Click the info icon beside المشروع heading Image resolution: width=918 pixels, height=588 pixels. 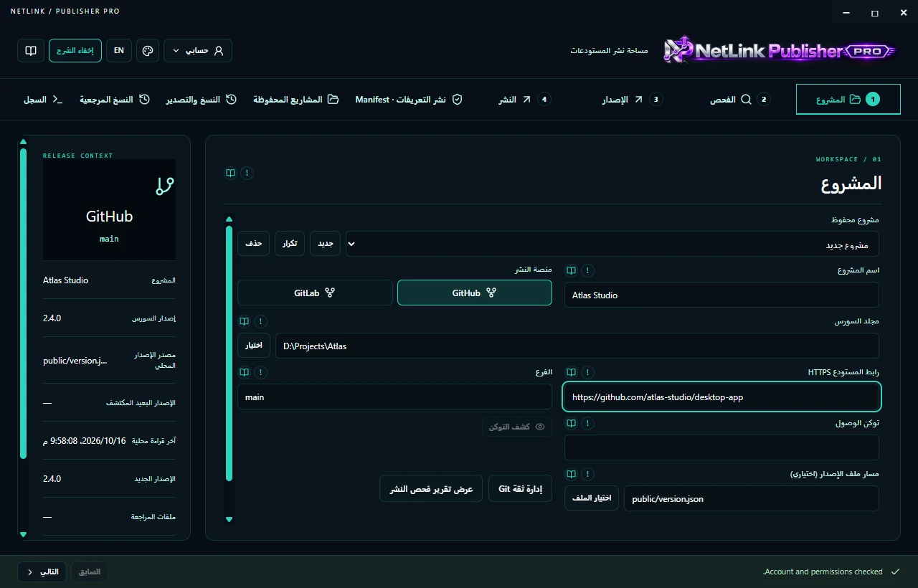click(247, 173)
